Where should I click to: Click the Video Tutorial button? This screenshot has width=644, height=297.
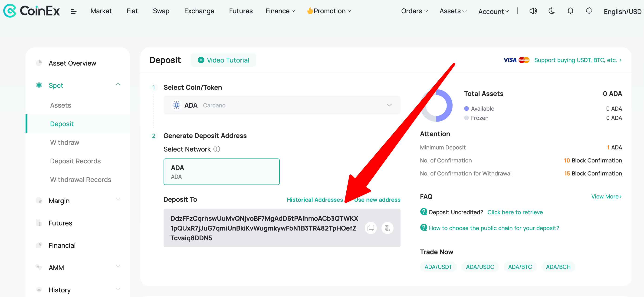tap(224, 60)
